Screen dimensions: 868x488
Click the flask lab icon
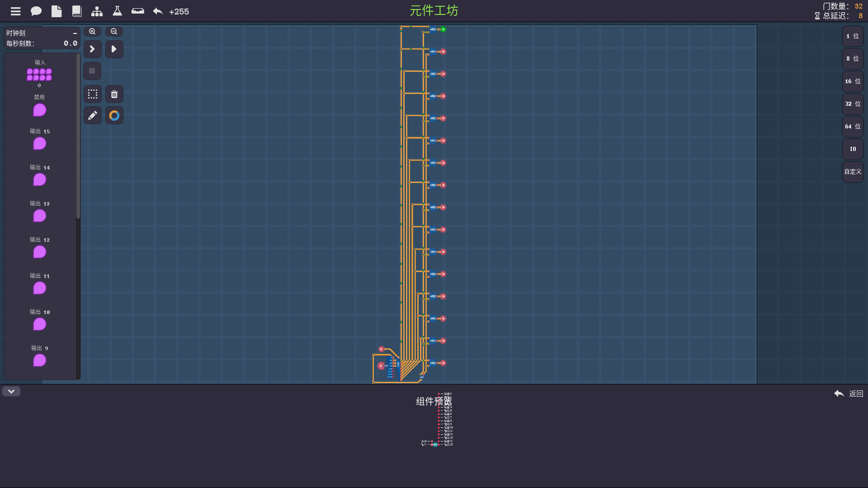[117, 11]
